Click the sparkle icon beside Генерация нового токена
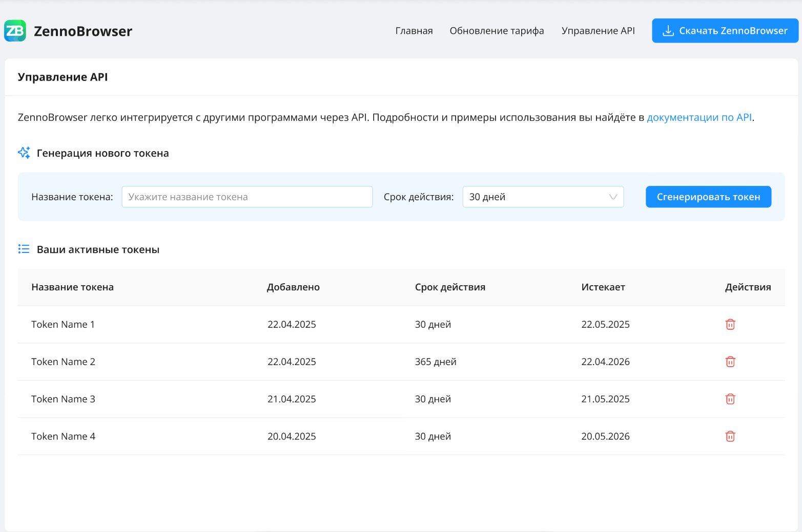The image size is (802, 532). [x=24, y=153]
